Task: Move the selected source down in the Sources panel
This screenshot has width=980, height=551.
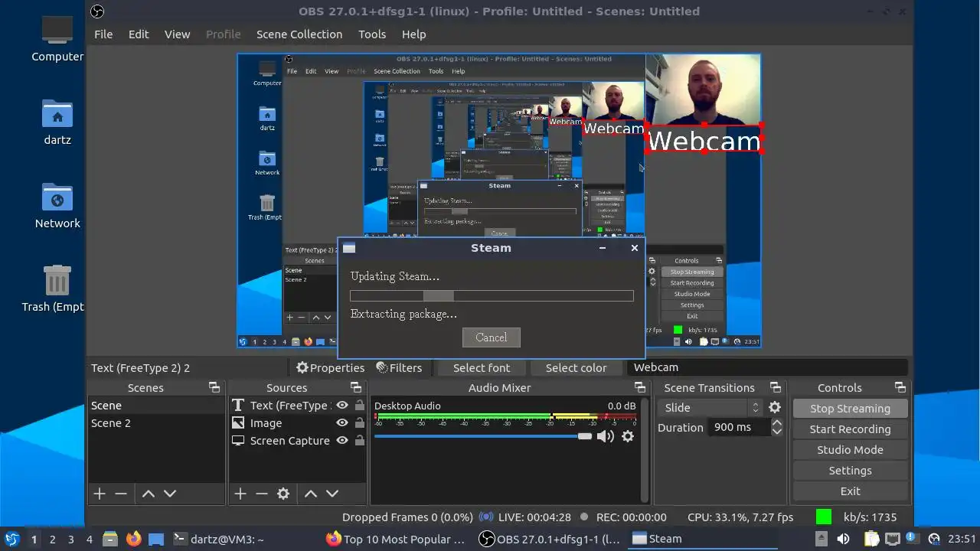Action: tap(332, 494)
